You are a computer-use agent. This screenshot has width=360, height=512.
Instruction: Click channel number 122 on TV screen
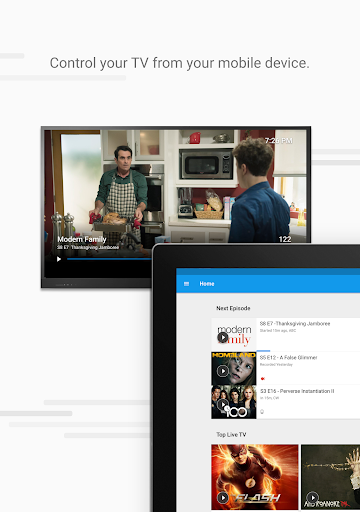285,239
